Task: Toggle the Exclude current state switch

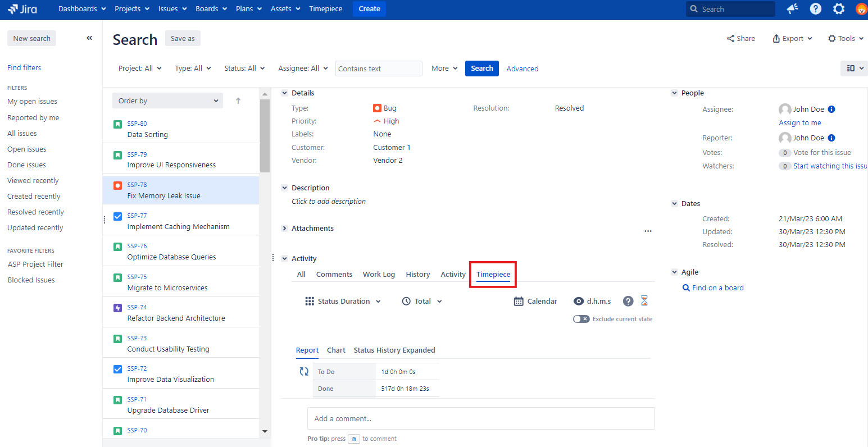Action: [x=581, y=319]
